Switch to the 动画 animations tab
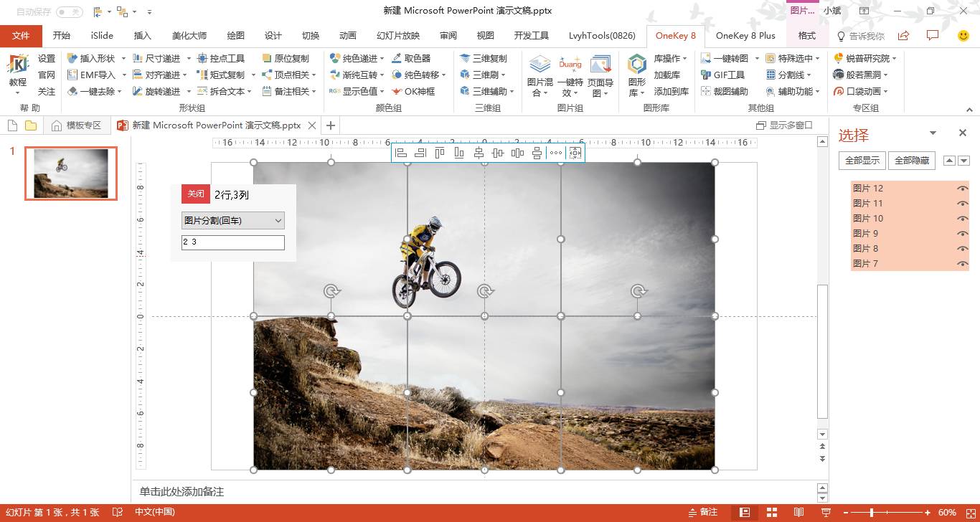 tap(348, 36)
